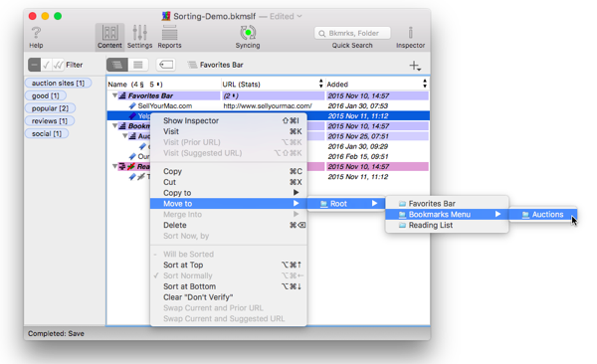Toggle the single checkmark filter segment
This screenshot has width=597, height=364.
click(46, 65)
